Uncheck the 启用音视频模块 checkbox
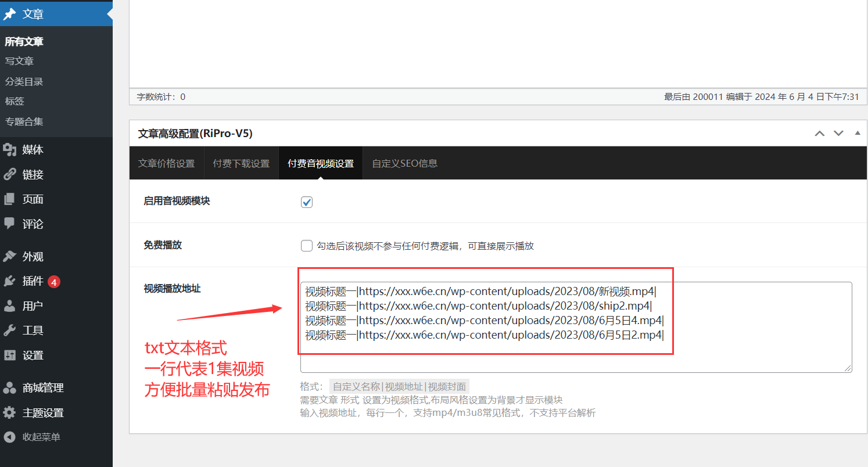 coord(307,202)
